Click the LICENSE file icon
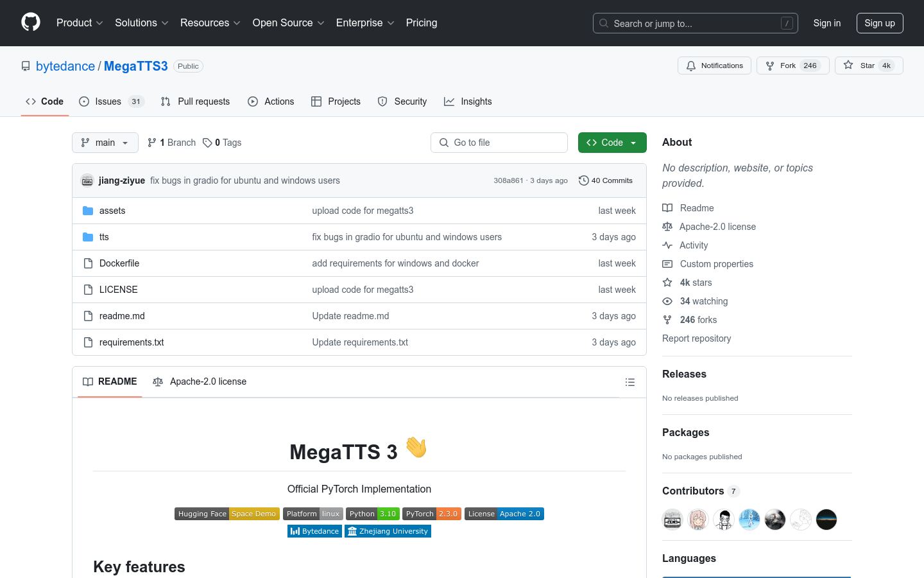Screen dimensions: 924x578 (88, 290)
